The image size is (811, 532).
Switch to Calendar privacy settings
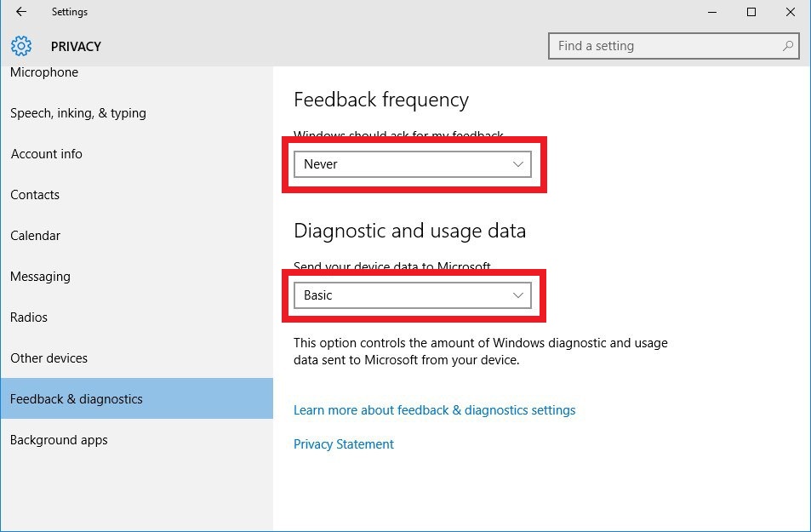(x=36, y=236)
